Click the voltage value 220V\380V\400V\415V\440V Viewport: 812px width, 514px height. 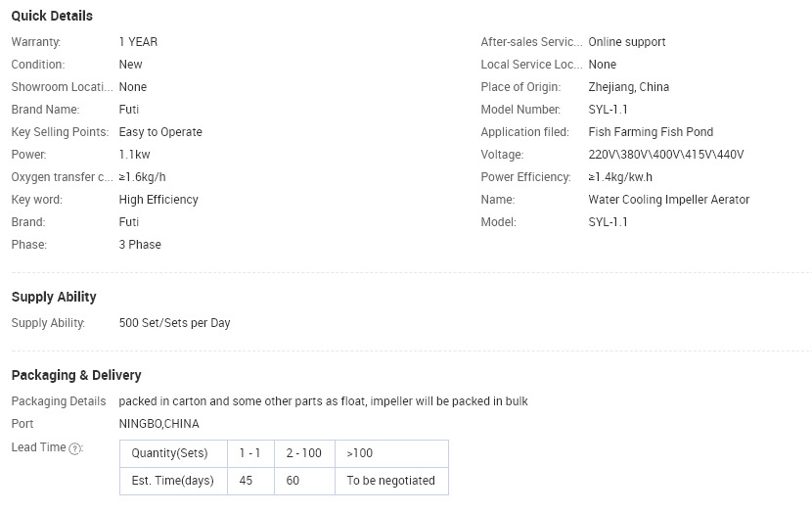[x=666, y=155]
